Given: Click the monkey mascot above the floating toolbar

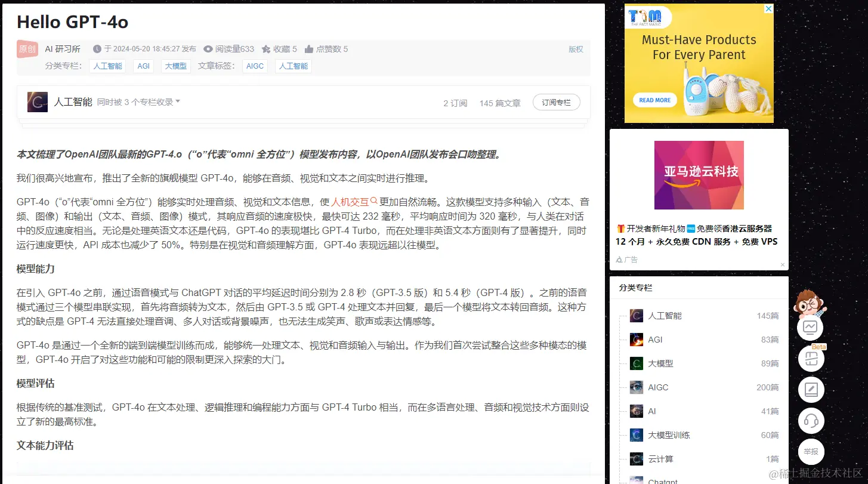Looking at the screenshot, I should [x=811, y=303].
